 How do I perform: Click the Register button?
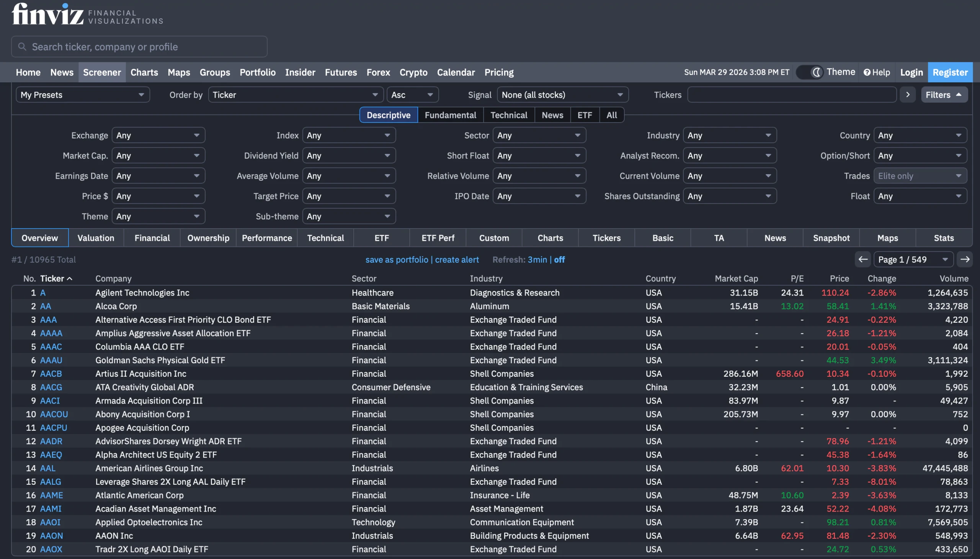tap(950, 72)
